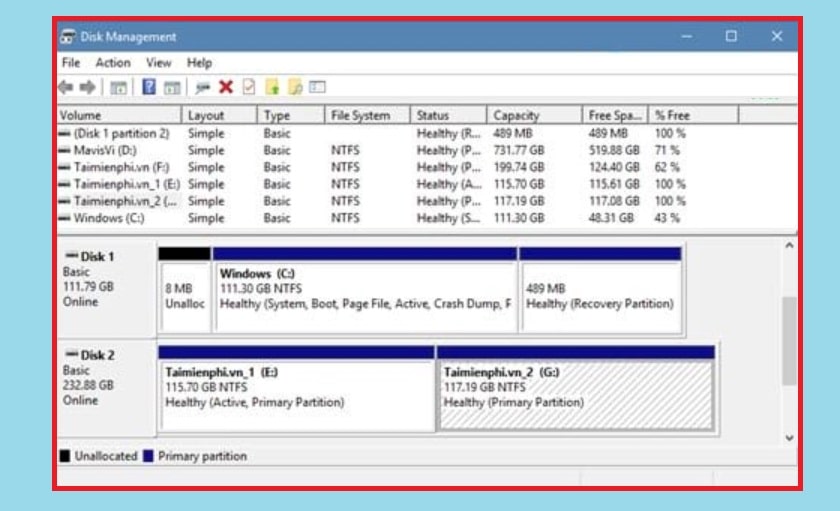
Task: Maximize the Disk Management window
Action: coord(731,36)
